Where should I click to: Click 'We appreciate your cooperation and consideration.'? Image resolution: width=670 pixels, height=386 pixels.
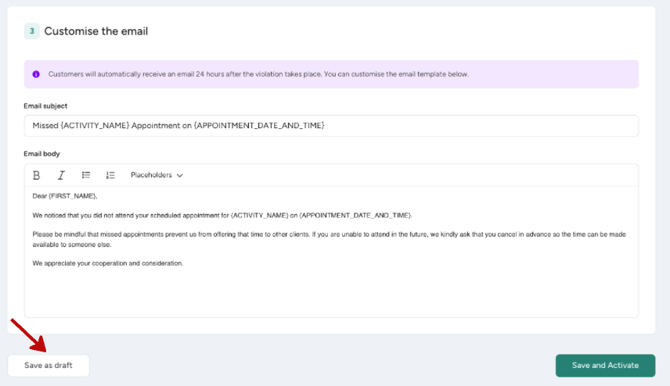[x=108, y=263]
